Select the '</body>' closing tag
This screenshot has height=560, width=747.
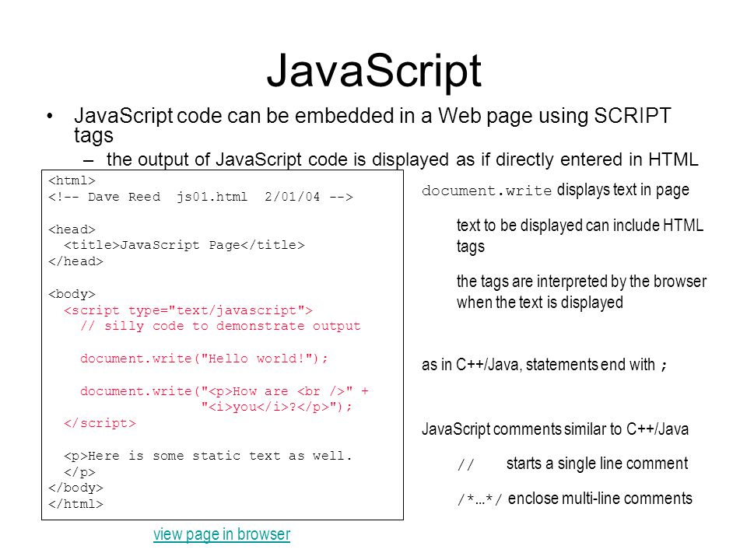click(x=75, y=488)
